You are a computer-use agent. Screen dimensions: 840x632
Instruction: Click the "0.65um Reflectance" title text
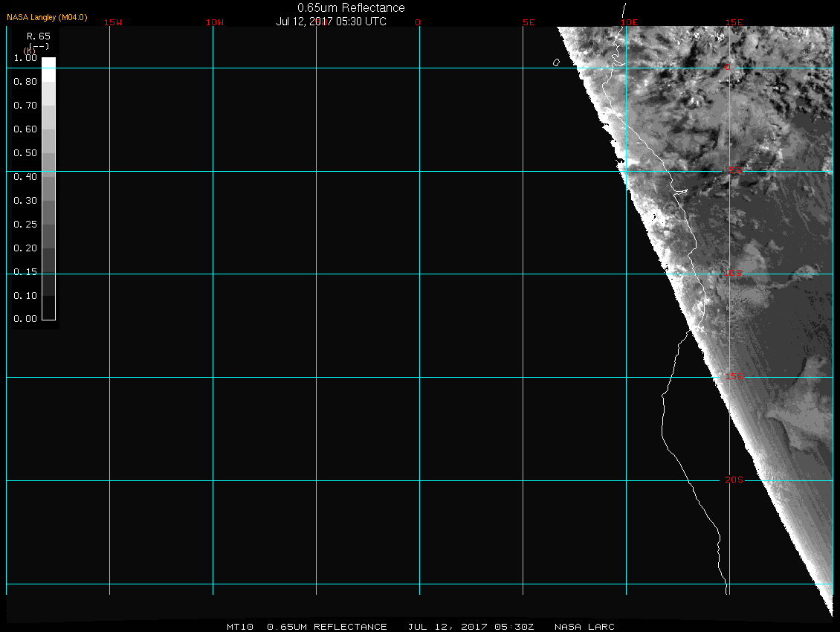[351, 8]
